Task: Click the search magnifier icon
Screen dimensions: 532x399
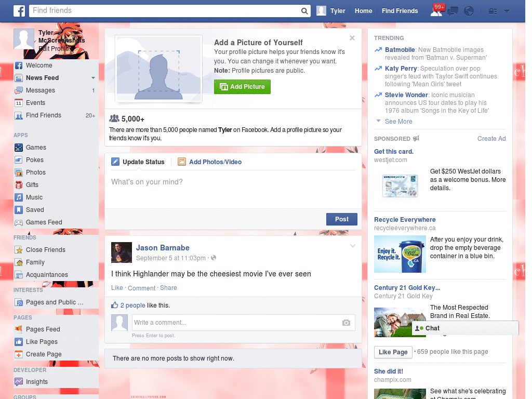Action: pyautogui.click(x=304, y=11)
